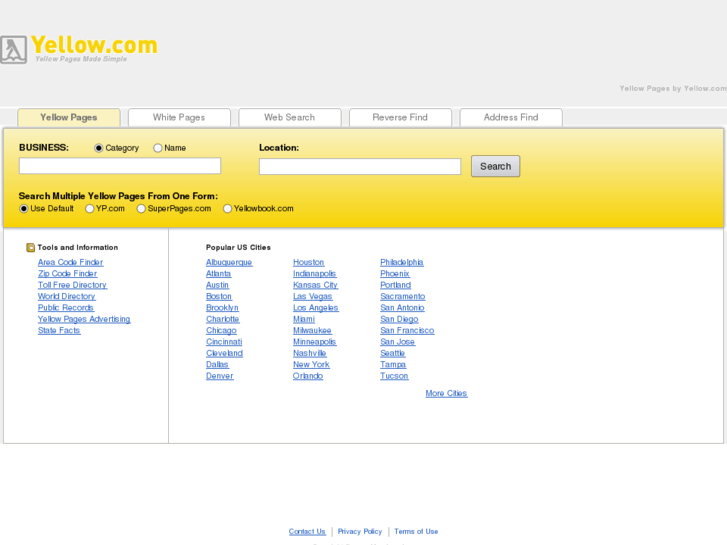Focus the Business input field
This screenshot has height=545, width=727.
click(x=120, y=166)
